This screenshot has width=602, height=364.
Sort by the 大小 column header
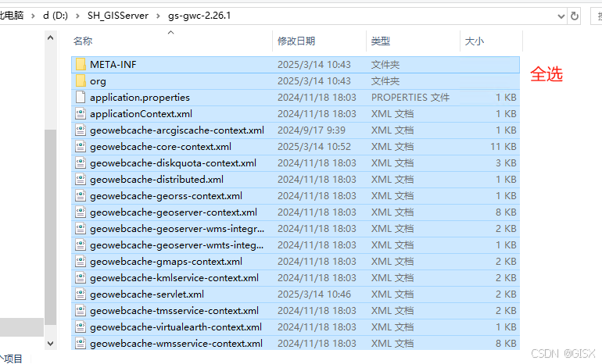474,41
